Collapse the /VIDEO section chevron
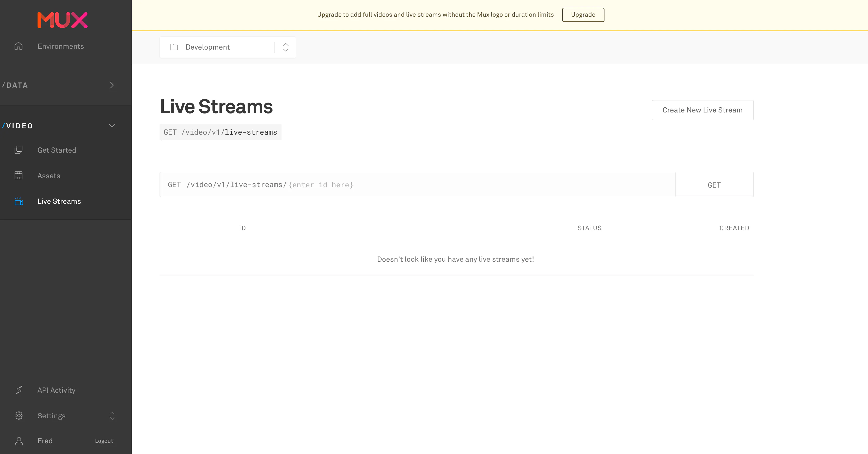The image size is (868, 454). pos(112,126)
